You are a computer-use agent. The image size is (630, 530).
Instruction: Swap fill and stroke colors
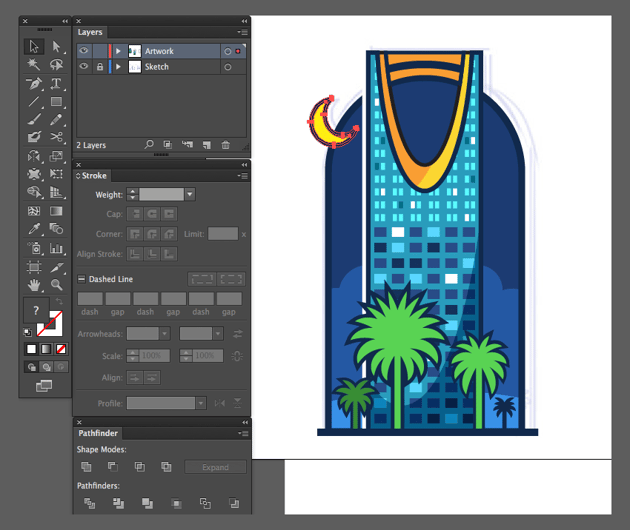59,301
